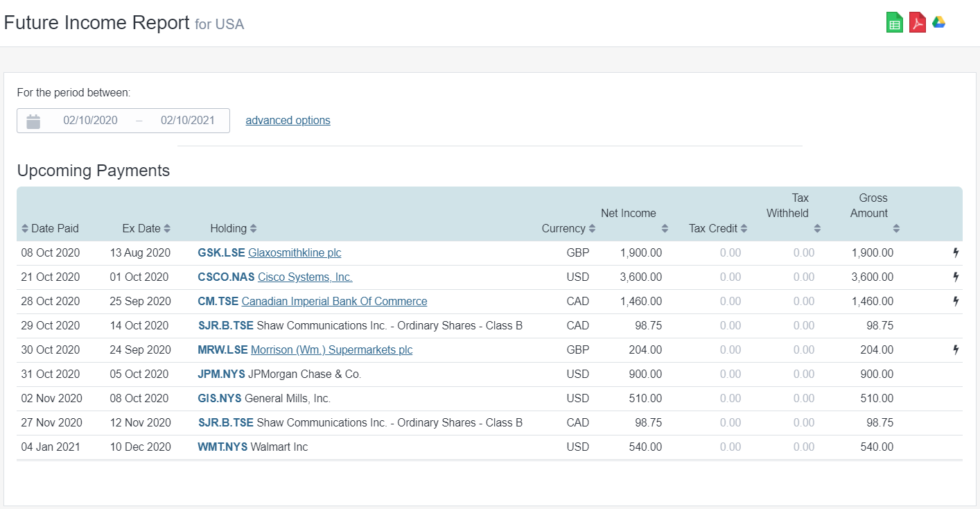The image size is (980, 509).
Task: Save report to Google Drive
Action: pos(939,21)
